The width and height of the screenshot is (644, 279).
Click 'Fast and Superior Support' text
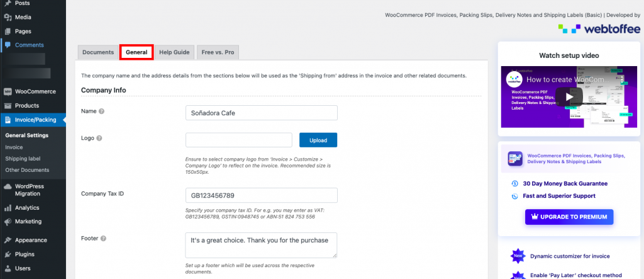(559, 196)
